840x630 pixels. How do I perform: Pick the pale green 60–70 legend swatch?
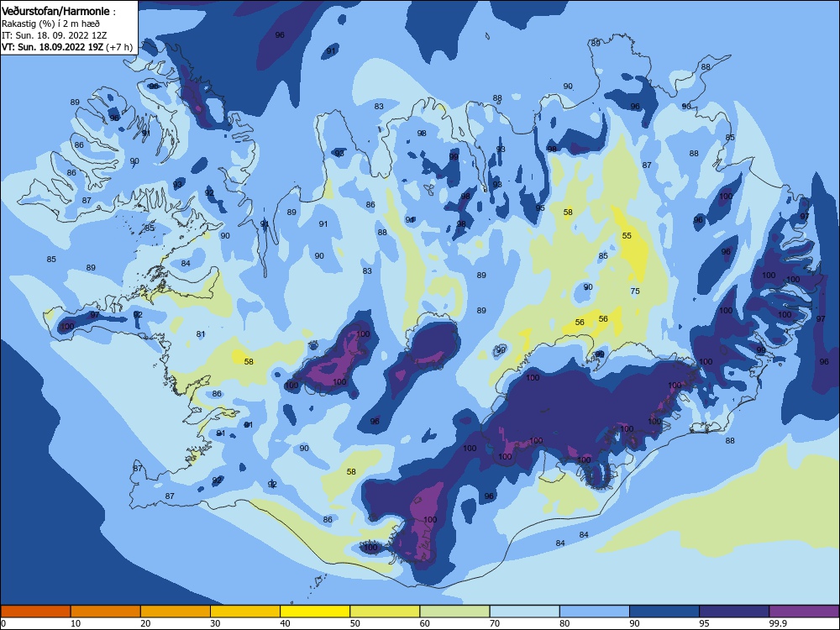[x=454, y=612]
